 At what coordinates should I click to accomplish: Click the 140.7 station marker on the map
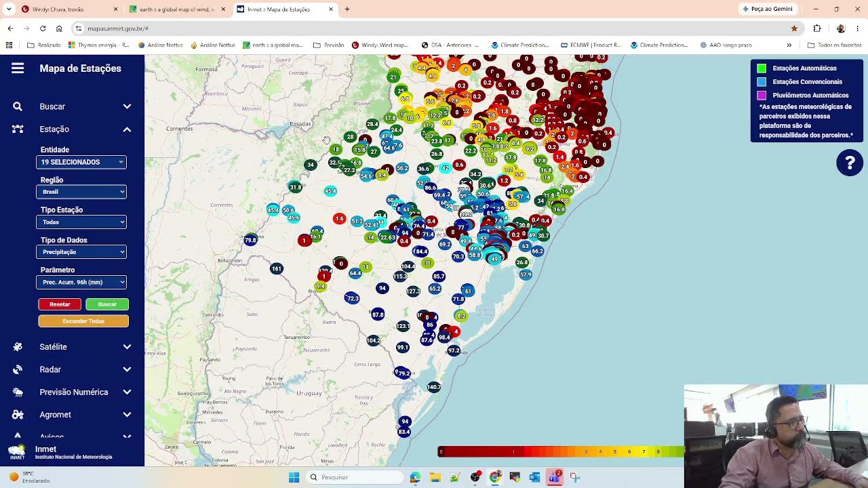(x=434, y=387)
